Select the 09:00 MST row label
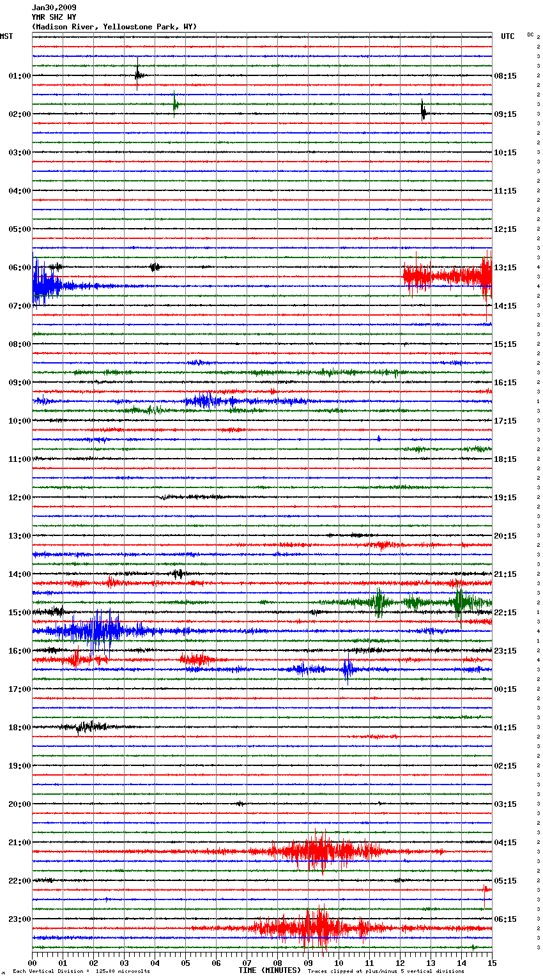Image resolution: width=543 pixels, height=980 pixels. [x=20, y=383]
